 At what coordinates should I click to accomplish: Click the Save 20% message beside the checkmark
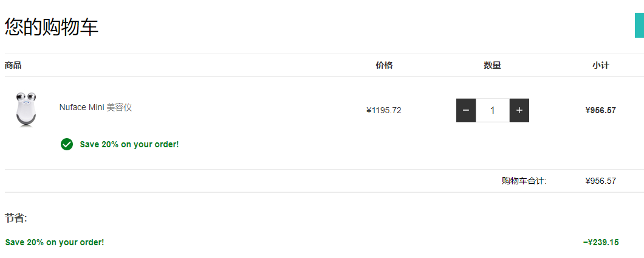[129, 144]
